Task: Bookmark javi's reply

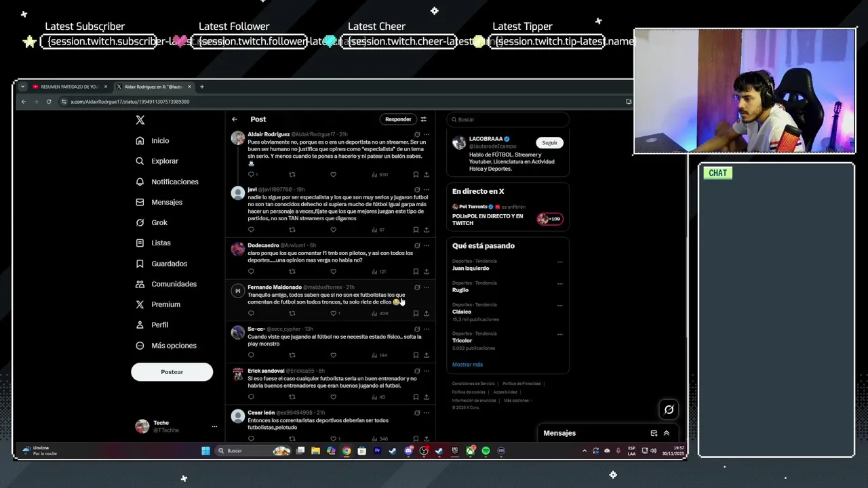Action: [x=416, y=230]
